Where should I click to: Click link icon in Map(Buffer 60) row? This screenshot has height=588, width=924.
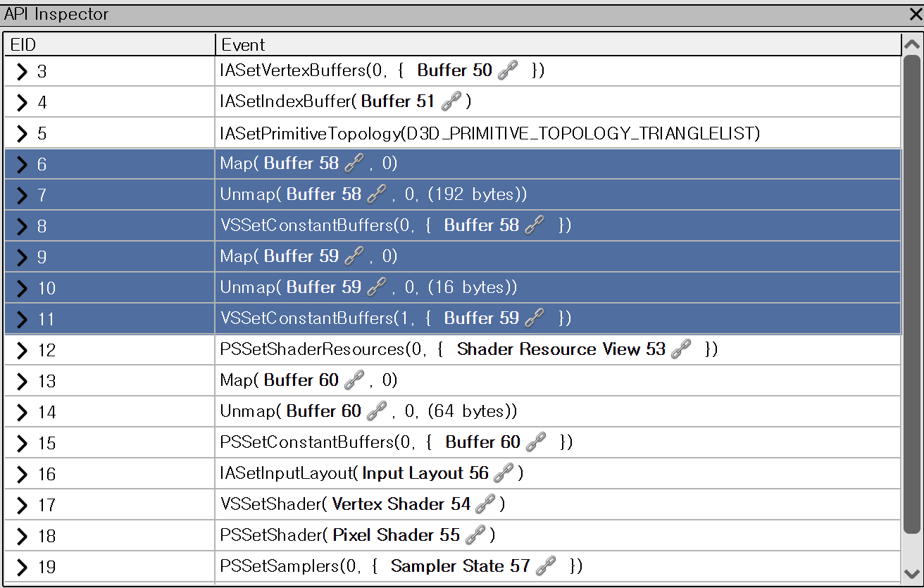354,380
